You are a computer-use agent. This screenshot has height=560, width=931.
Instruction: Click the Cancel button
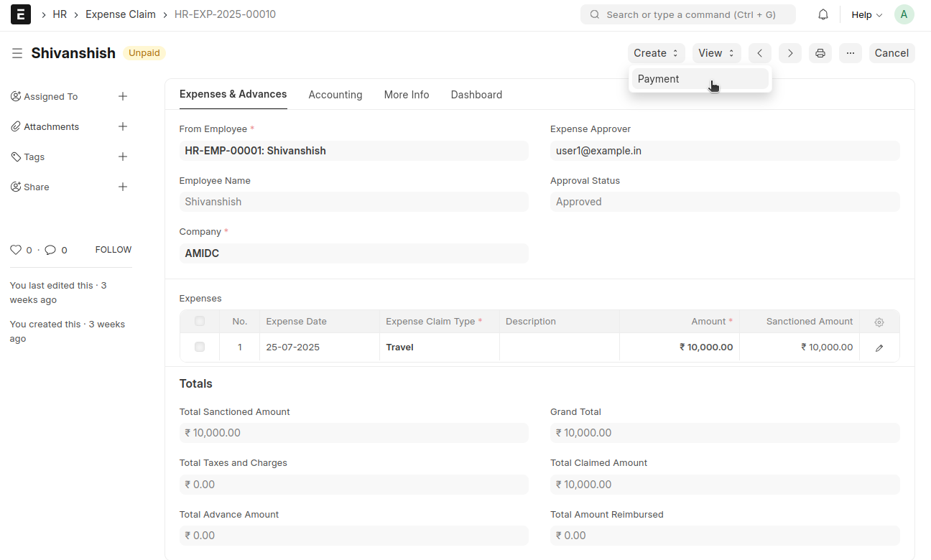point(891,53)
